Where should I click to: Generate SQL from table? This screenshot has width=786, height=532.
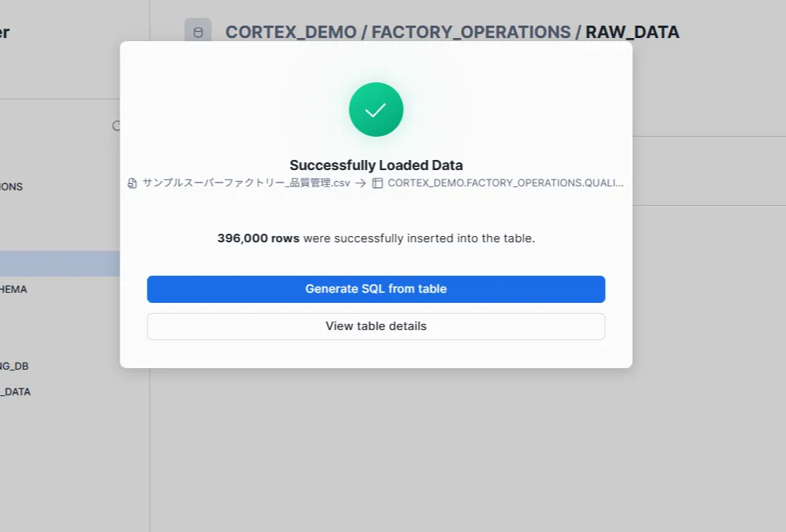(x=376, y=289)
